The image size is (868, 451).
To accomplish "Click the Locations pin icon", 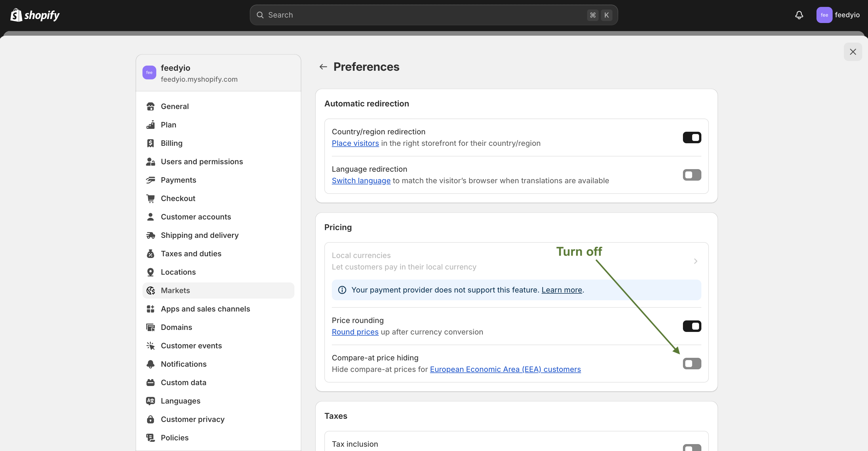I will point(150,272).
